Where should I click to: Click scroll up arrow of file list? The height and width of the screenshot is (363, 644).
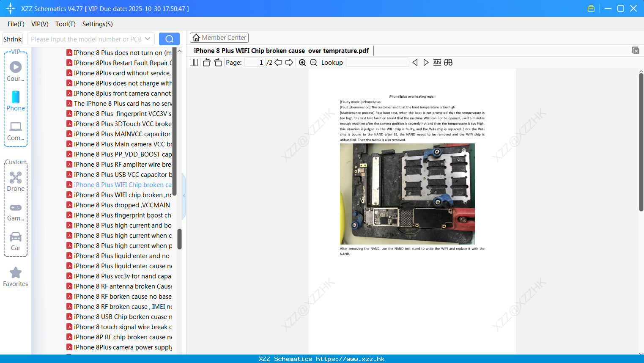[x=179, y=51]
